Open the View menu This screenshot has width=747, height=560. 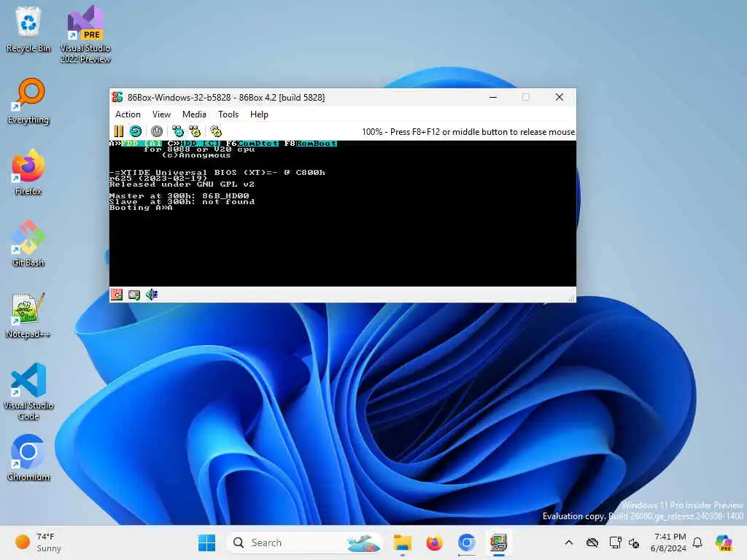click(161, 114)
